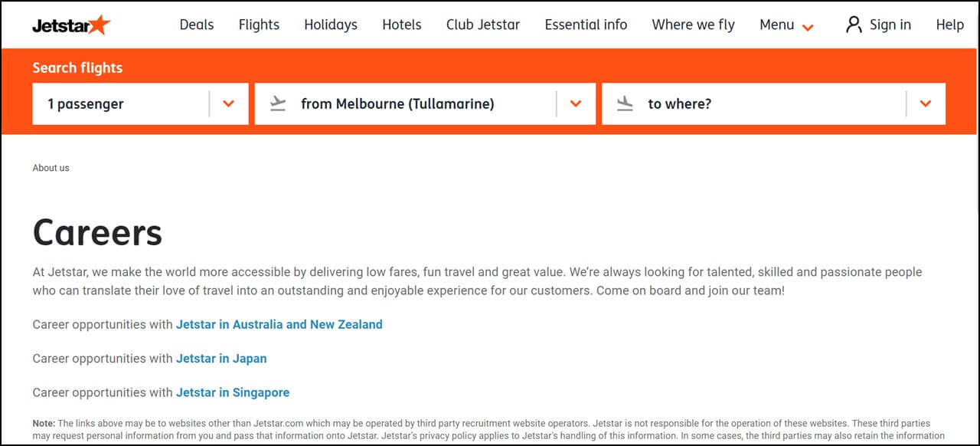Open the origin airport dropdown arrow
This screenshot has height=446, width=980.
click(576, 103)
